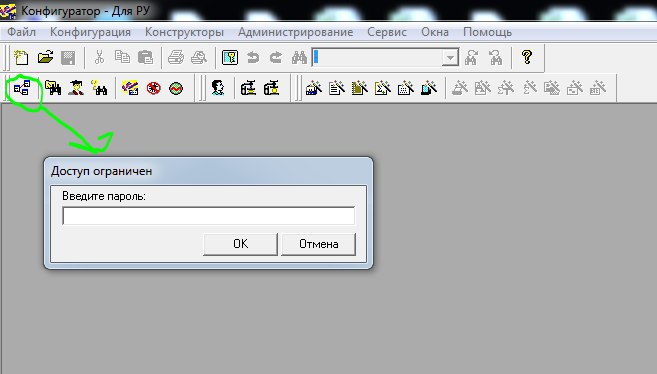Confirm password with the OK button

(x=240, y=244)
